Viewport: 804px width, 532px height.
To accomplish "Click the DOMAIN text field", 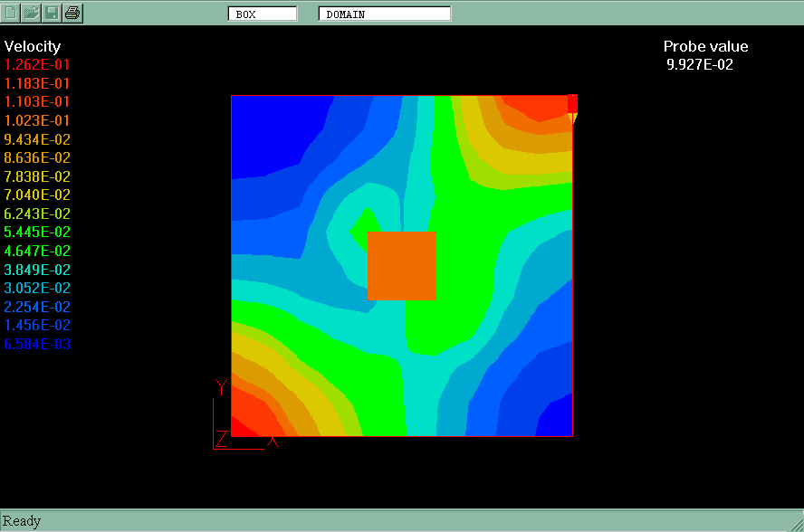I will (384, 14).
